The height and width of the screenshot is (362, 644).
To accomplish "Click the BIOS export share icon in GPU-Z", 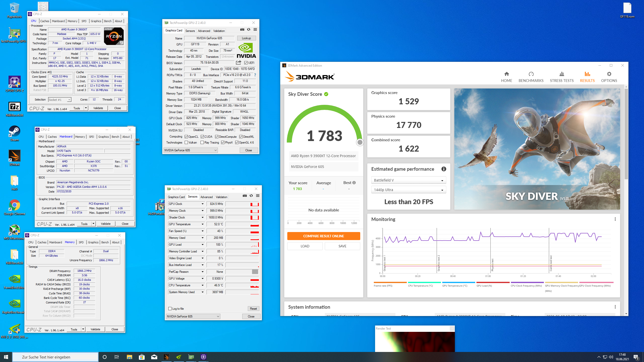I will (x=238, y=63).
